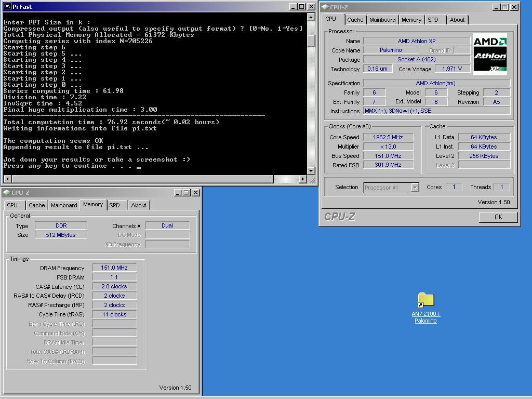This screenshot has width=532, height=399.
Task: Select the Memory tab in the lower-left CPU-Z window
Action: (x=93, y=205)
